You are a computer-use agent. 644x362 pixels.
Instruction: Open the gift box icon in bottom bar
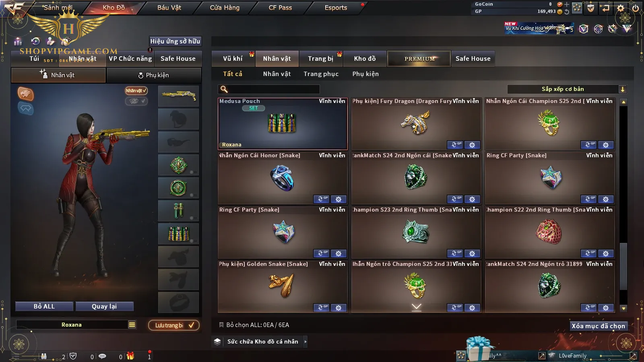coord(130,356)
